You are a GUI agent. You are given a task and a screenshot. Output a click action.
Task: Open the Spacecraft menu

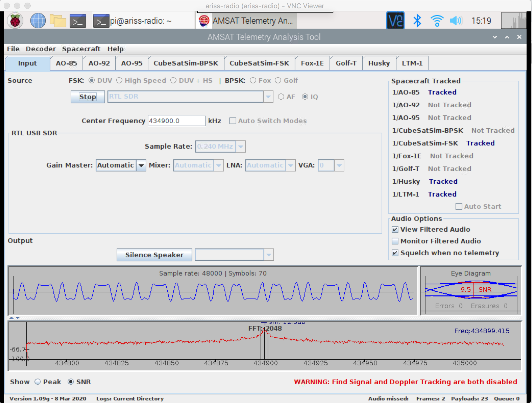point(81,49)
